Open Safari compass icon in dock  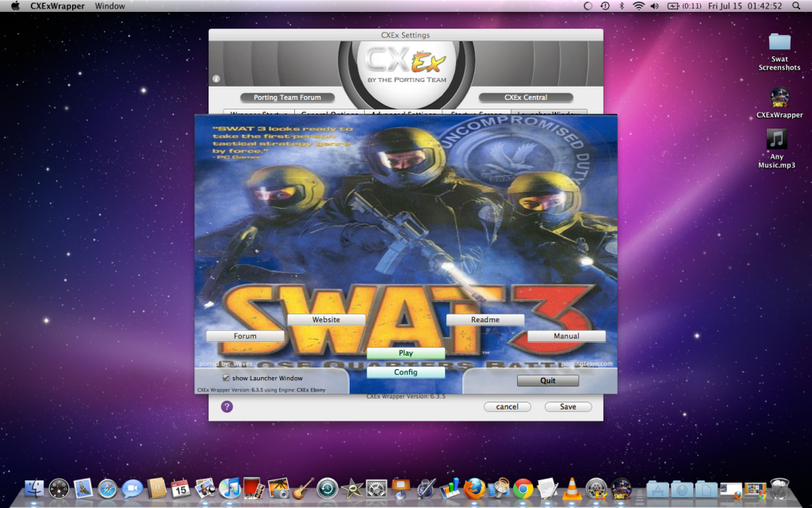(108, 488)
